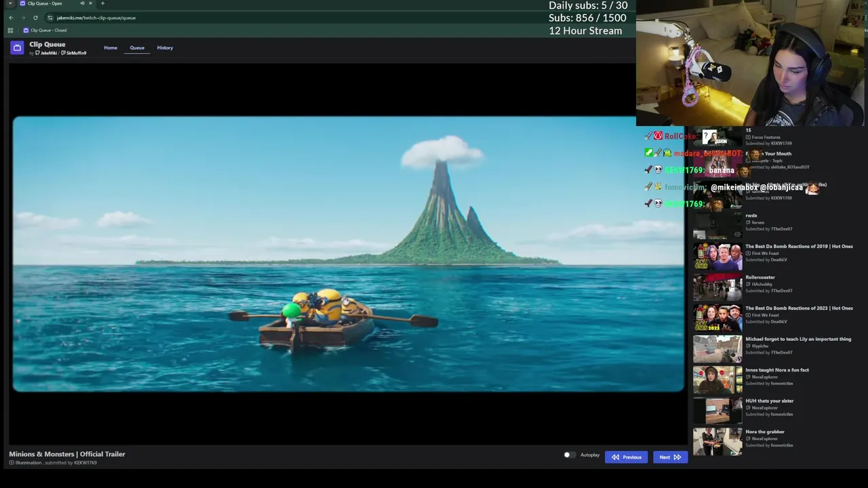
Task: Select the '15' clip title by Focus Features
Action: [748, 130]
